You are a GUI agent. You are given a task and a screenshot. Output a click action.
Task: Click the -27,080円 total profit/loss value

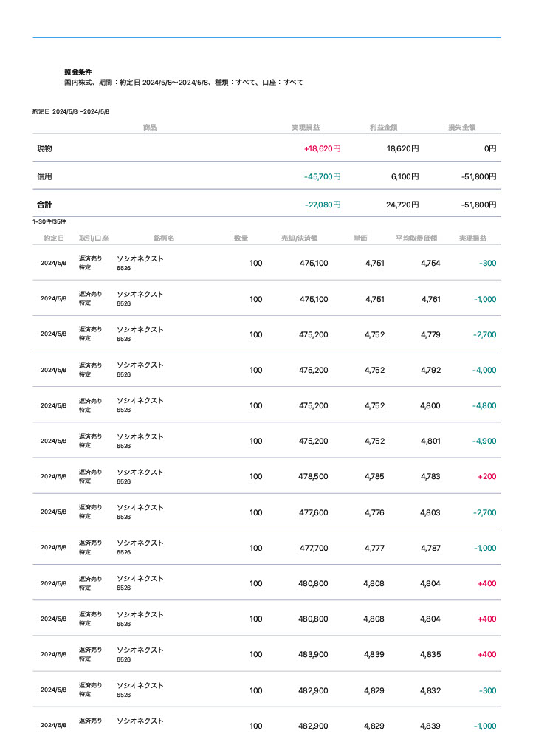click(x=322, y=205)
